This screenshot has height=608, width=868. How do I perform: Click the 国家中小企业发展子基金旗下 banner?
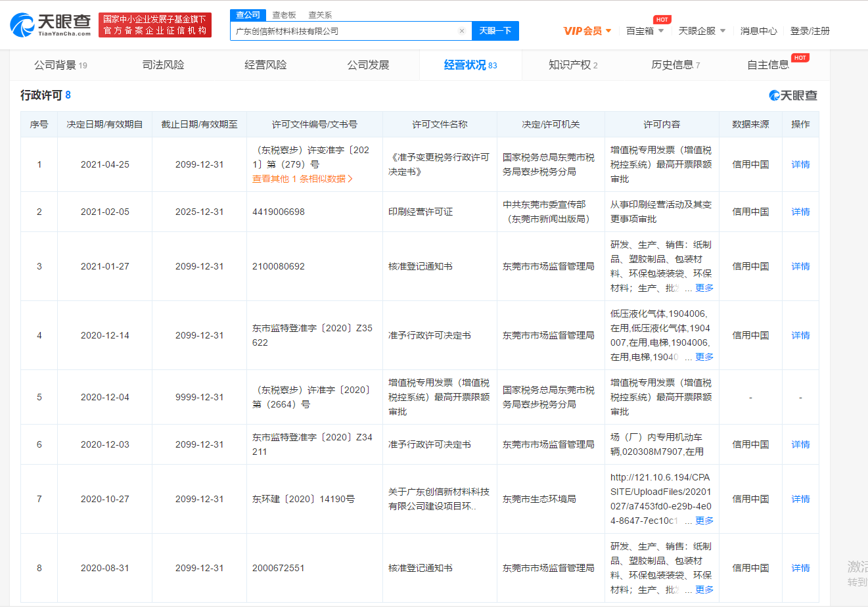point(155,25)
